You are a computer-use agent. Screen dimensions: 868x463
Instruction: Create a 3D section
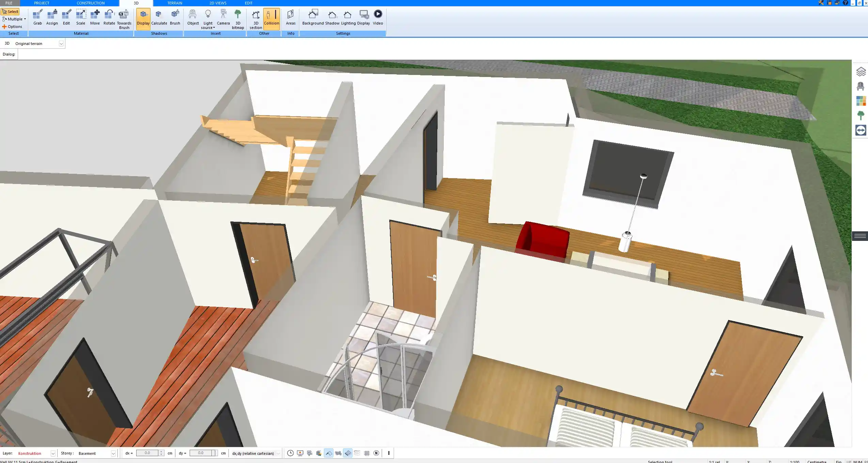256,19
